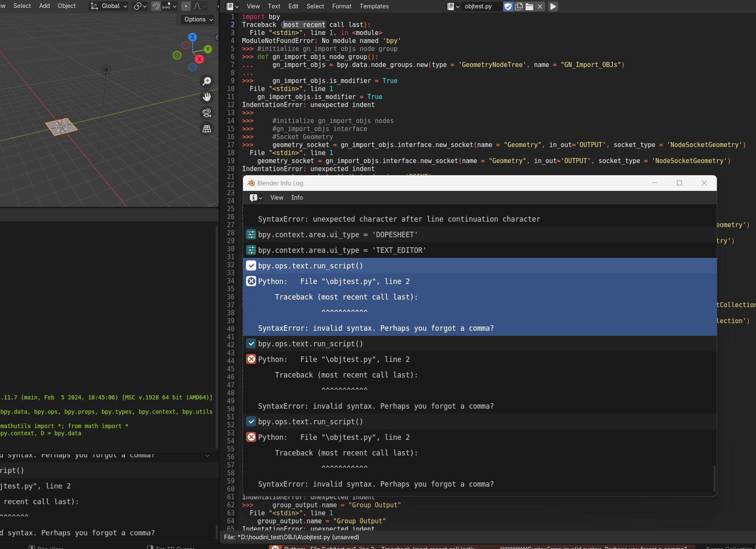The height and width of the screenshot is (549, 756).
Task: Edit the objtest.py text name field
Action: click(481, 6)
